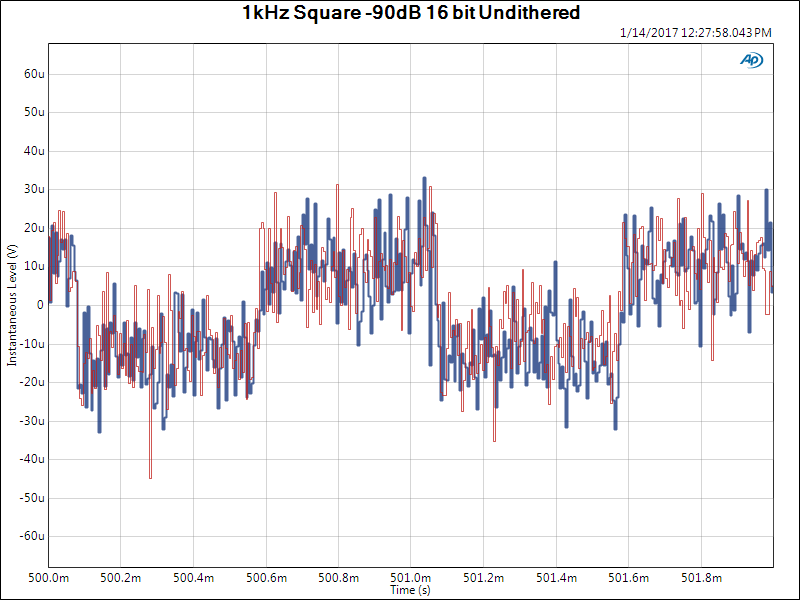
Task: Click the "500.0m" time axis label
Action: coord(48,578)
